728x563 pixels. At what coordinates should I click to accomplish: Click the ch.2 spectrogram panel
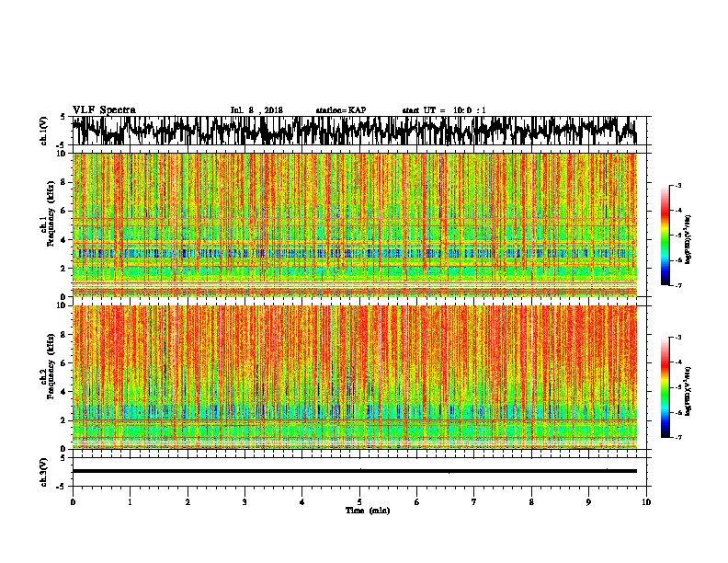pos(355,377)
